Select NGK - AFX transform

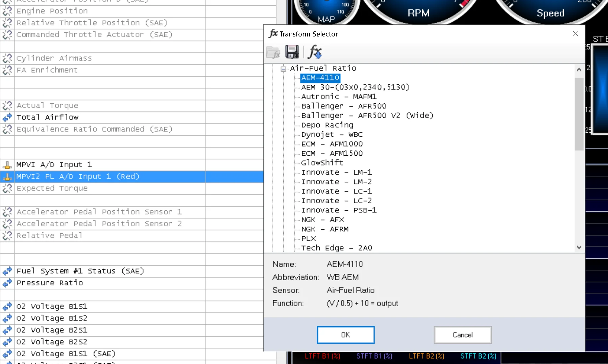tap(323, 219)
